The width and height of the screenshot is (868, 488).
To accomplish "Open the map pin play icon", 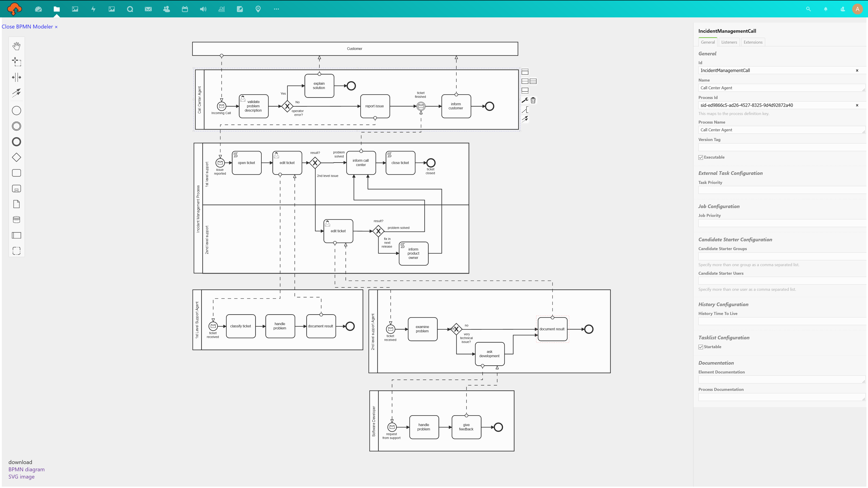I will click(x=258, y=9).
